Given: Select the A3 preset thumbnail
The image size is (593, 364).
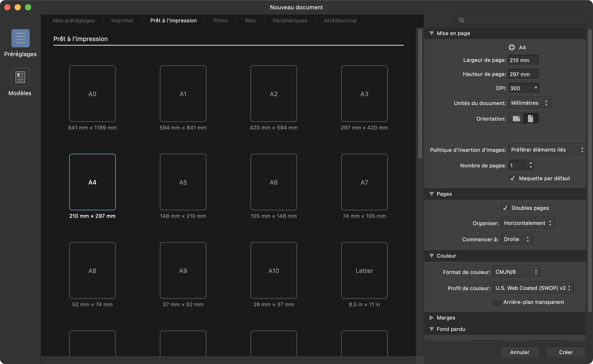Looking at the screenshot, I should (x=364, y=94).
